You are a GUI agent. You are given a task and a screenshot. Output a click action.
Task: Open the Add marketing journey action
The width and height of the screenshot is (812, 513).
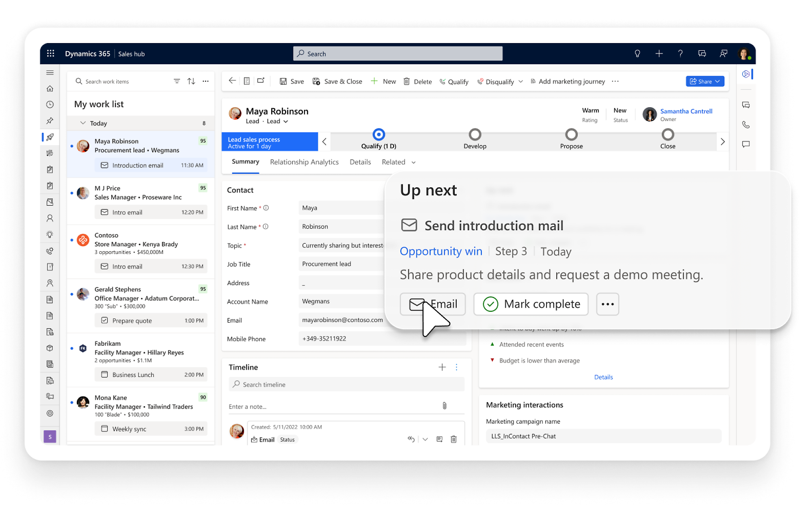coord(564,81)
